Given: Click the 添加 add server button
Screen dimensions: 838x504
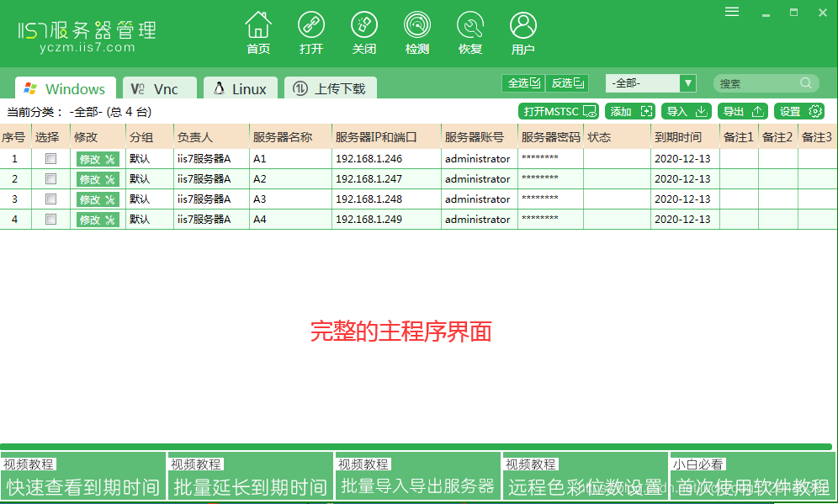Looking at the screenshot, I should click(x=630, y=111).
